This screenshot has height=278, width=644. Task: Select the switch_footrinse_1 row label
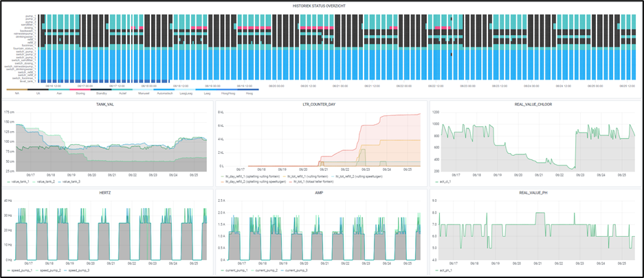[24, 78]
